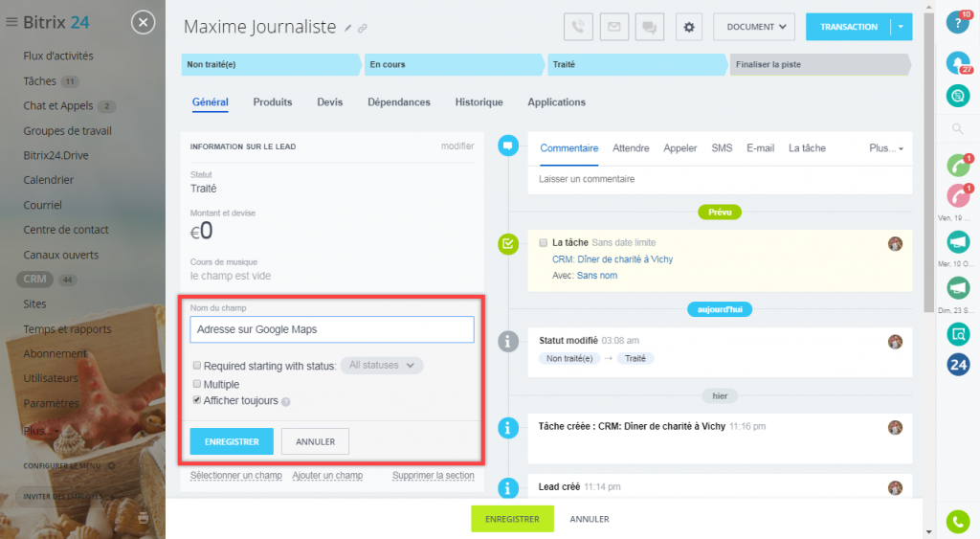Click info icon beside Tâche créée entry

(508, 428)
